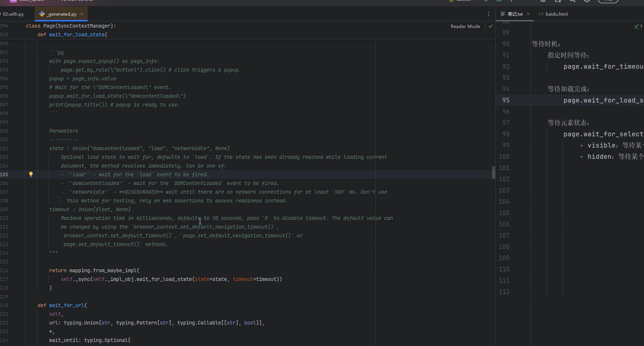
Task: Click the '- hidden' bullet in notes
Action: [x=612, y=156]
